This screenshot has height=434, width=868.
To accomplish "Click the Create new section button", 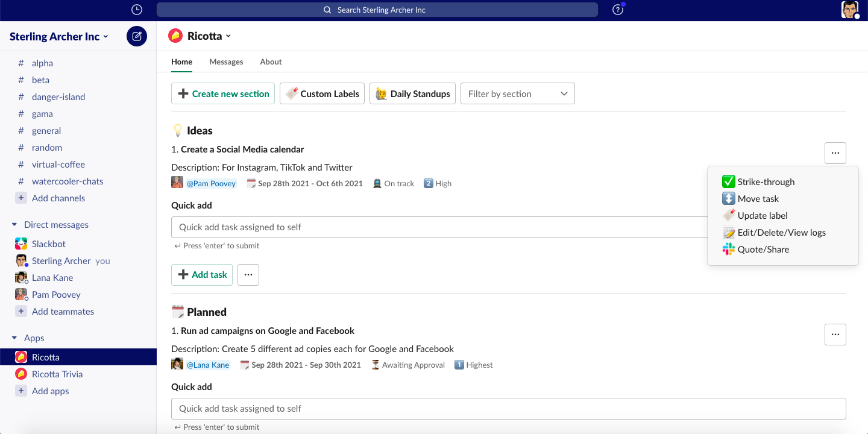I will (x=222, y=93).
